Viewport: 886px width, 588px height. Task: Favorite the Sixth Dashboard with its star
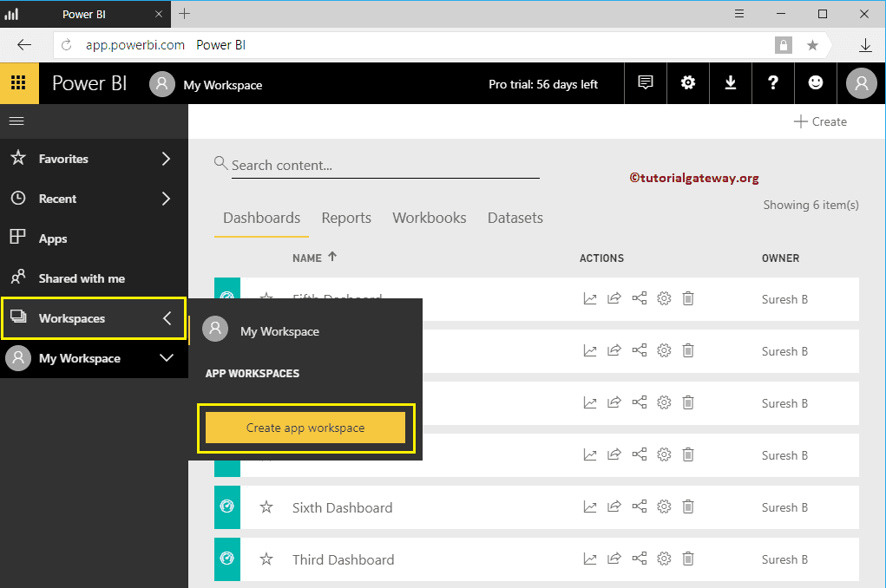pos(266,506)
